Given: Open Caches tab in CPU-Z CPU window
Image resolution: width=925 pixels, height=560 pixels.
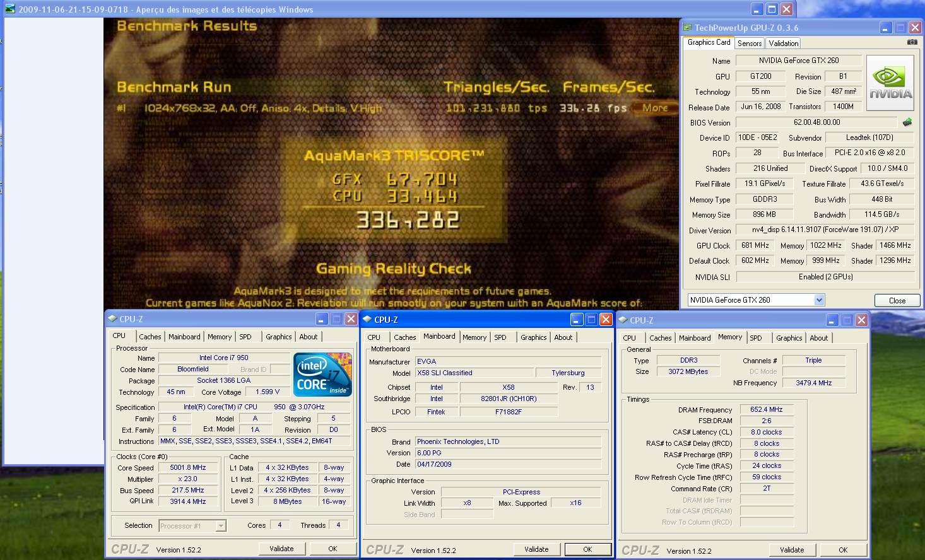Looking at the screenshot, I should click(x=150, y=337).
